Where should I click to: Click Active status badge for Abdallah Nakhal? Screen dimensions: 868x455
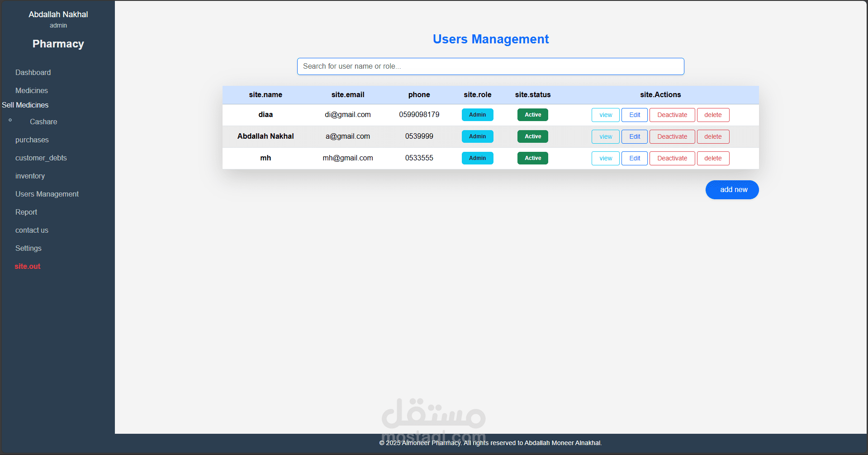tap(533, 136)
